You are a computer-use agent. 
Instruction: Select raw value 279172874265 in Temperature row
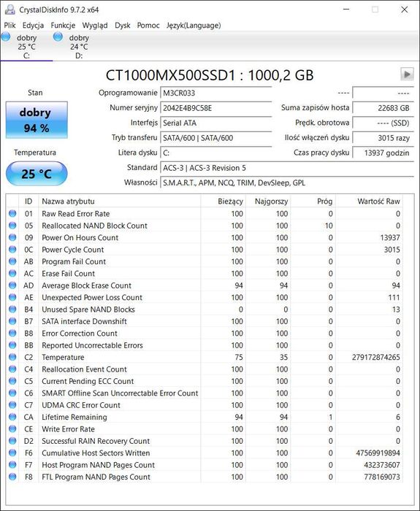coord(376,357)
